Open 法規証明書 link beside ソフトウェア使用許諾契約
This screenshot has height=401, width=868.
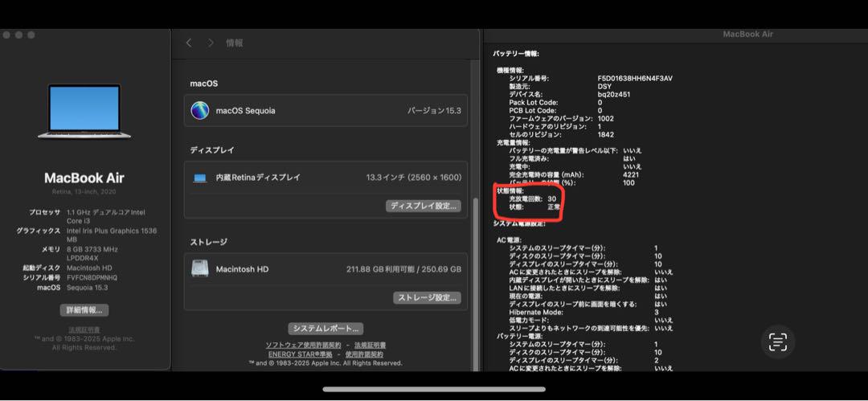[x=369, y=345]
